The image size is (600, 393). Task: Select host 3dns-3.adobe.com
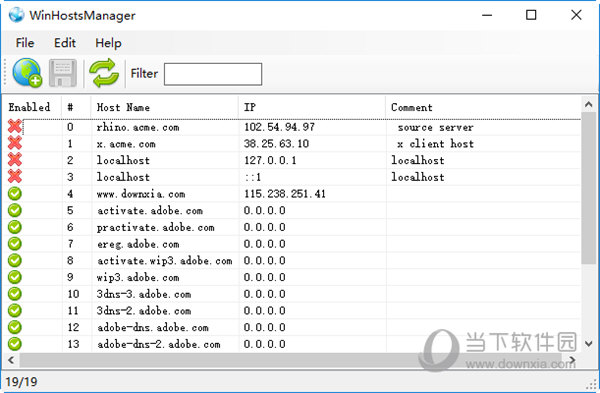(143, 294)
